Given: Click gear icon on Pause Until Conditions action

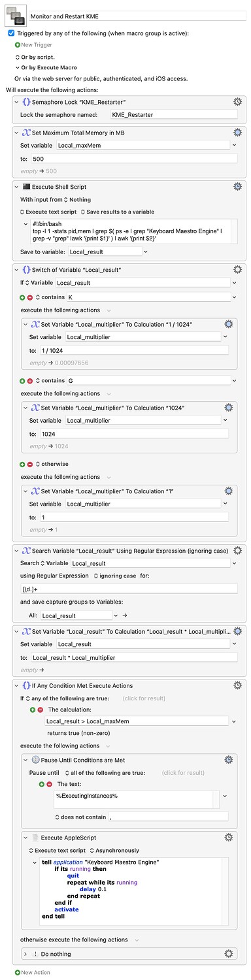Looking at the screenshot, I should (228, 760).
